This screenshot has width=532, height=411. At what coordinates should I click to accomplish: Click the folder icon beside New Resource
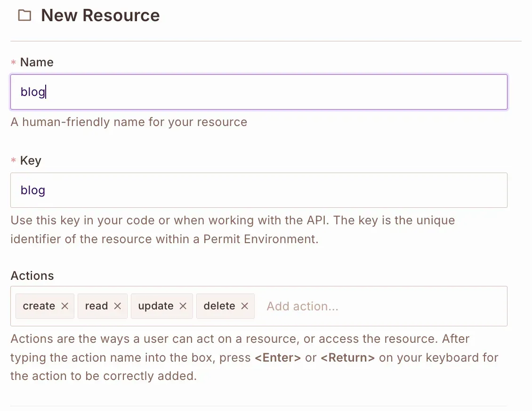pyautogui.click(x=24, y=16)
